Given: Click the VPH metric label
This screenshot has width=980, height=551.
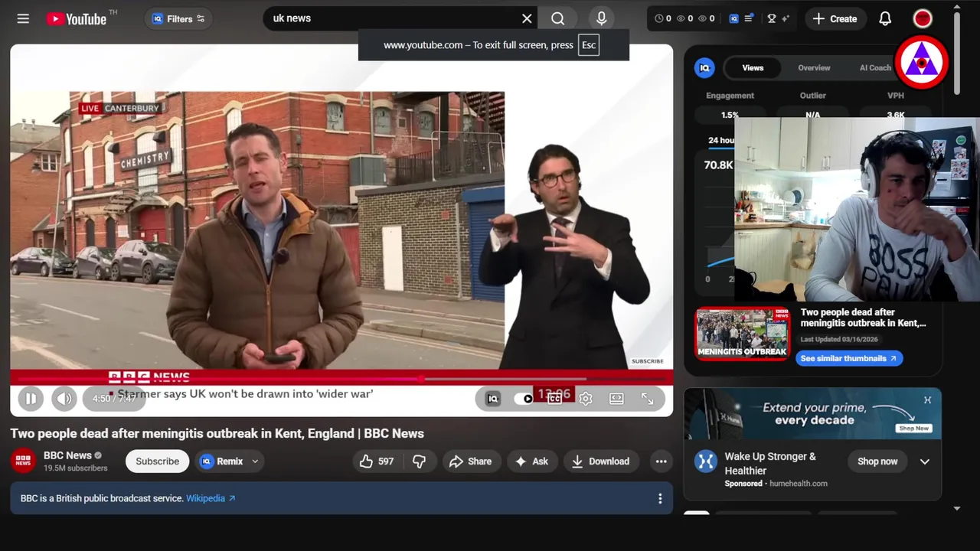Looking at the screenshot, I should coord(895,96).
